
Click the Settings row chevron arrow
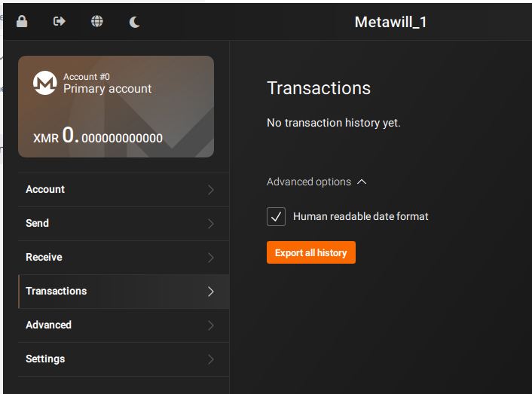click(x=210, y=359)
